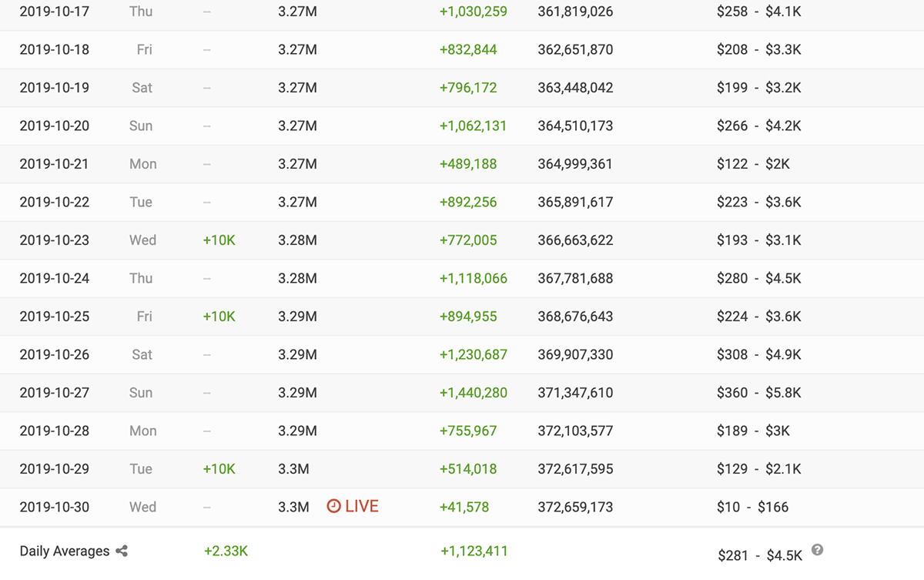The width and height of the screenshot is (924, 580).
Task: Click the LIVE label on 2019-10-30 row
Action: [362, 506]
